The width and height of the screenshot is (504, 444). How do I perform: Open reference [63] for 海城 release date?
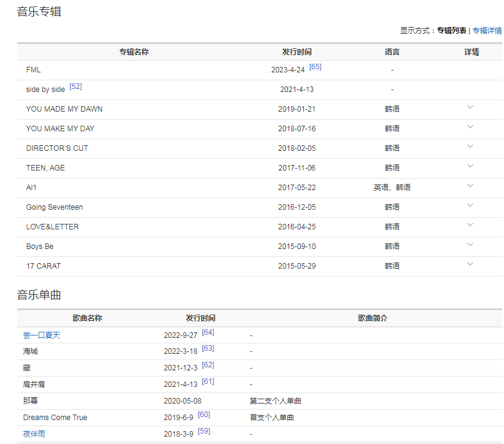208,348
